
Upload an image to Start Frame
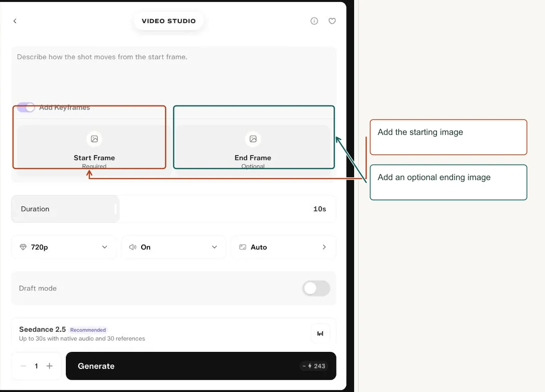click(x=94, y=150)
